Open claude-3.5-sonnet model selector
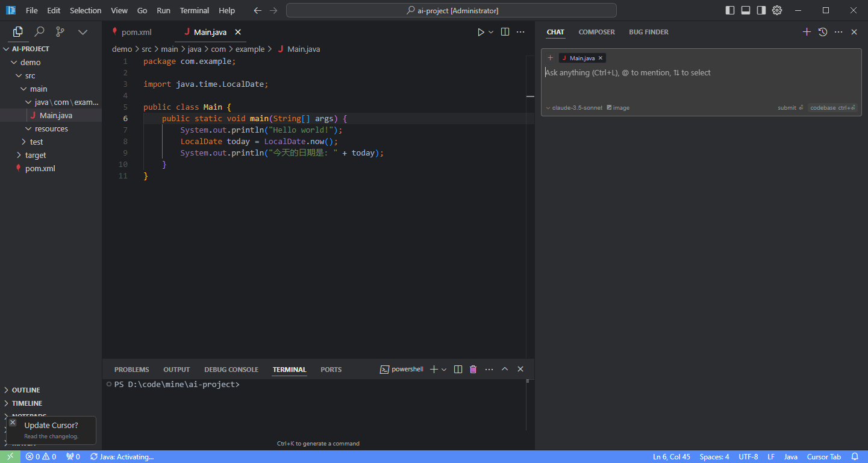 click(574, 108)
